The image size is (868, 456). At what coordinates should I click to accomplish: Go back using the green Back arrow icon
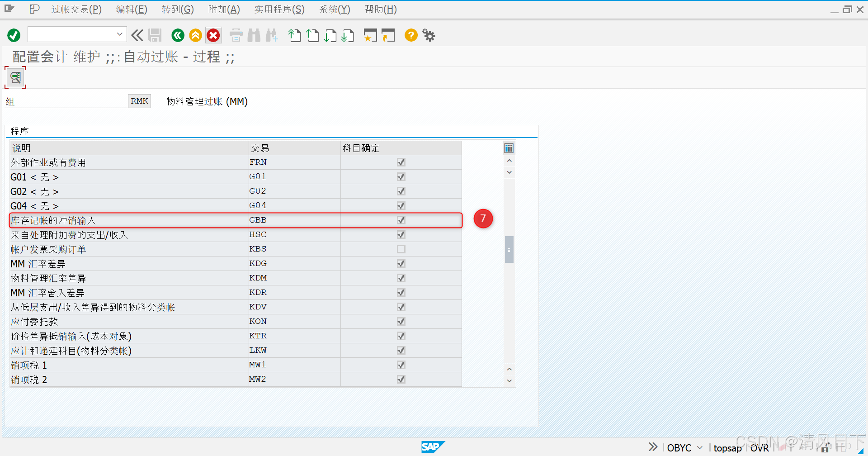[x=177, y=35]
